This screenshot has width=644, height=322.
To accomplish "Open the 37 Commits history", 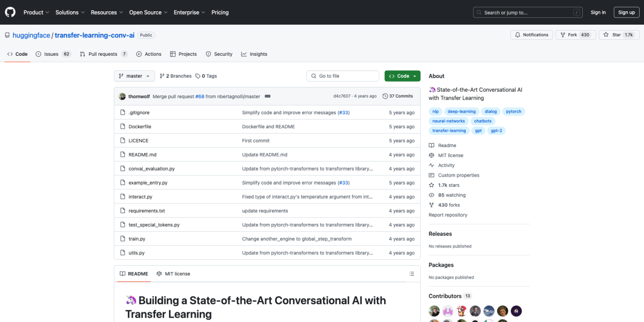I will pos(398,96).
